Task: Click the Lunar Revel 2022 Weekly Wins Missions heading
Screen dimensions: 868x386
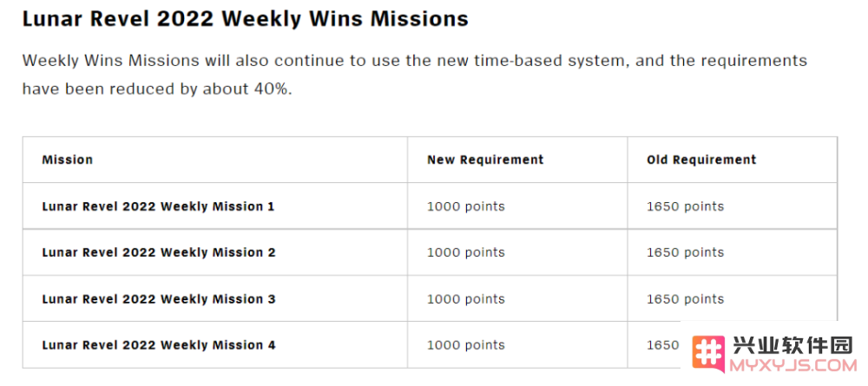Action: (x=246, y=19)
